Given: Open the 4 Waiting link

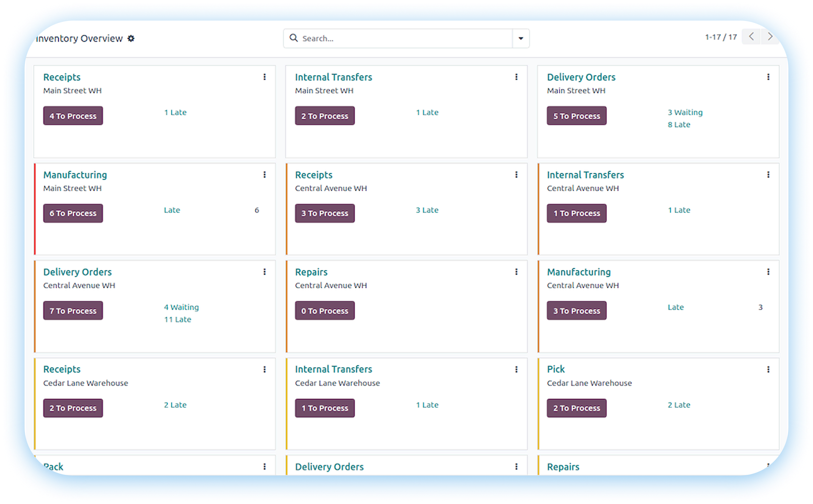Looking at the screenshot, I should [181, 307].
